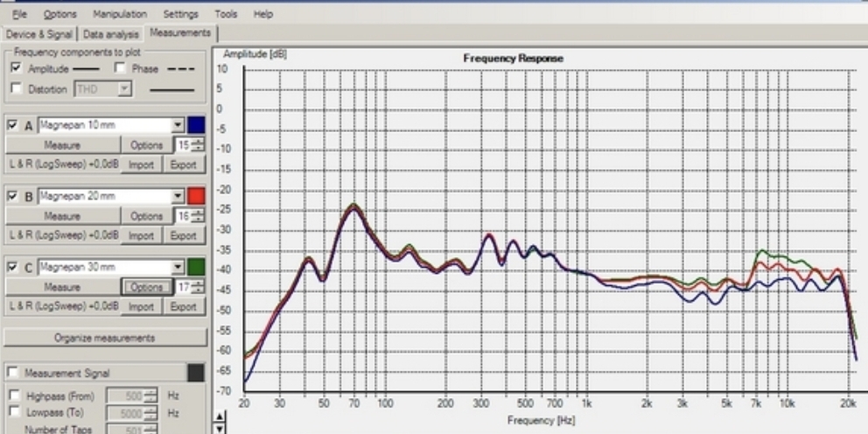Click the blue color swatch for A
868x434 pixels.
click(196, 125)
